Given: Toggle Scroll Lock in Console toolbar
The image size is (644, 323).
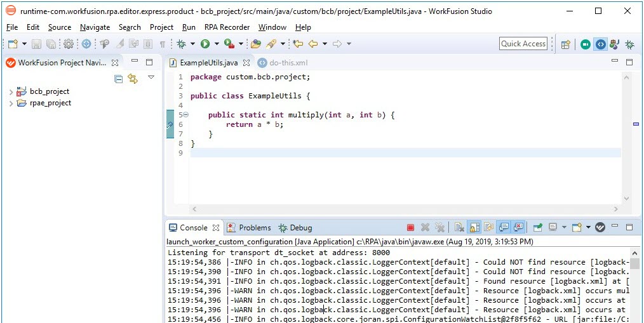Looking at the screenshot, I should [474, 227].
